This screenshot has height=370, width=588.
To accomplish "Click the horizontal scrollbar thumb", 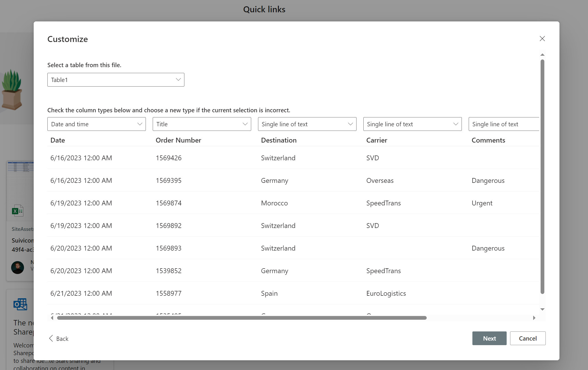I will tap(241, 318).
